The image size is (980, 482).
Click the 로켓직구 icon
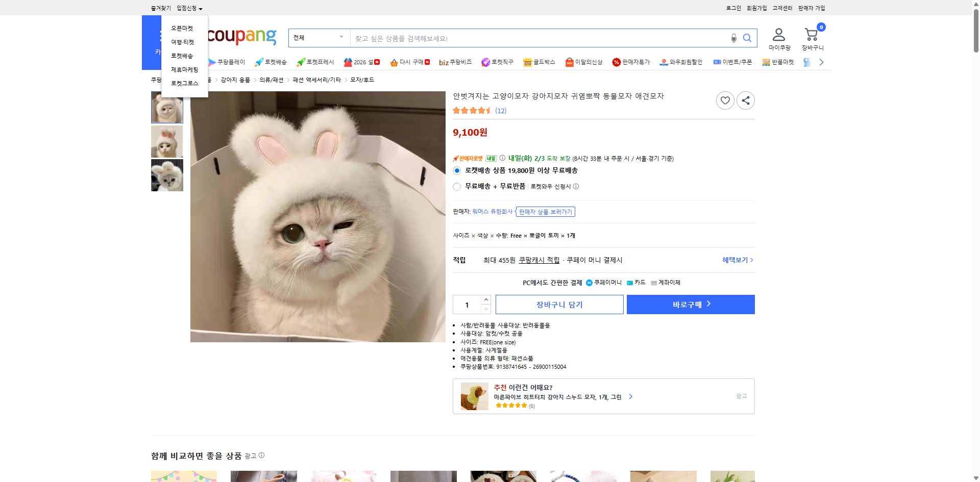(x=485, y=62)
